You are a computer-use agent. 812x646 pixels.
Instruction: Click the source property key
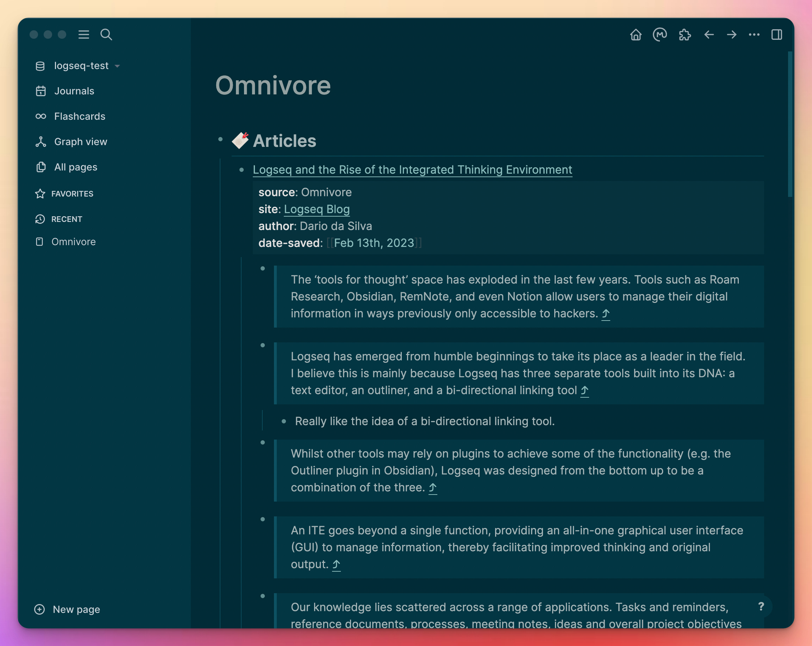(x=277, y=192)
